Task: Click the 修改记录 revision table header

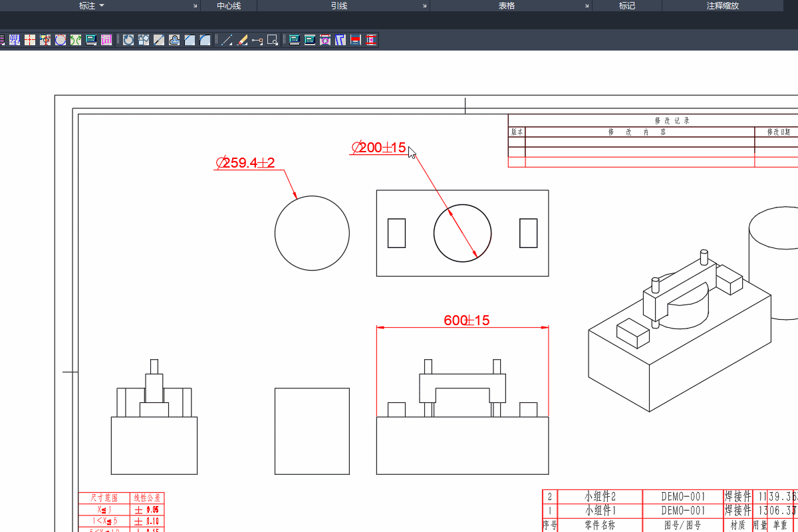Action: click(672, 121)
